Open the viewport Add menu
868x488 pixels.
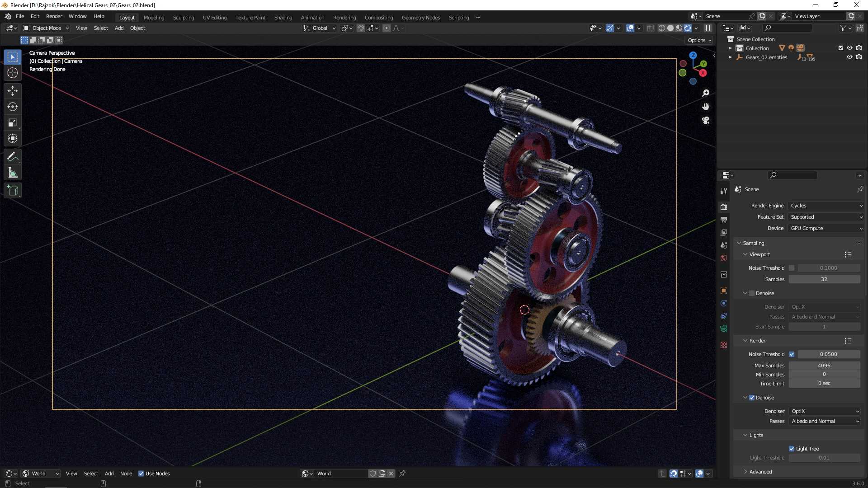[x=119, y=28]
